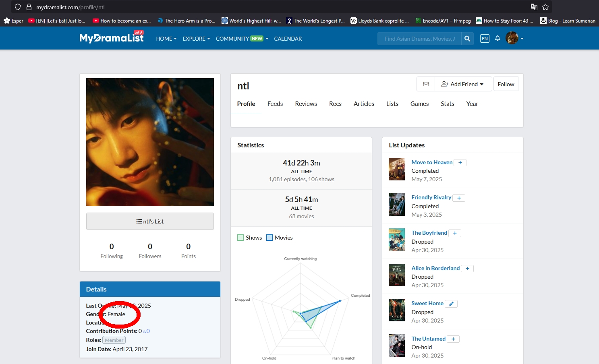Switch to the Recs tab
Viewport: 599px width, 364px height.
pos(335,104)
